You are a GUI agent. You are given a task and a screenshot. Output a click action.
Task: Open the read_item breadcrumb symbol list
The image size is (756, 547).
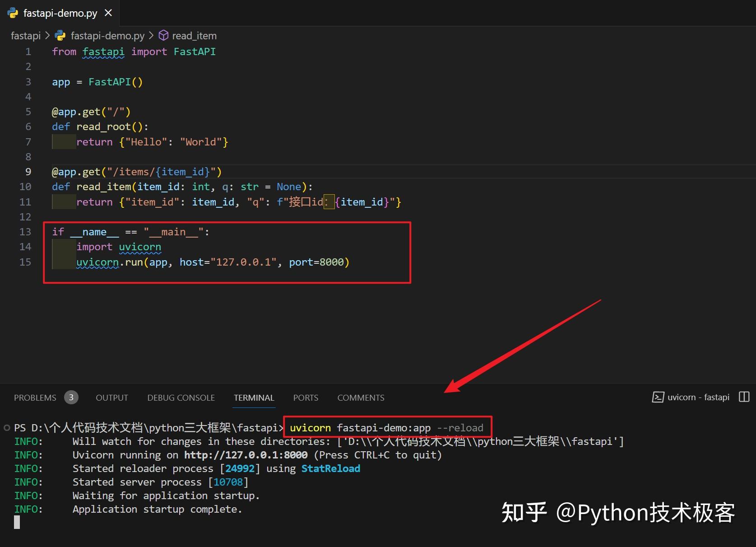click(195, 35)
